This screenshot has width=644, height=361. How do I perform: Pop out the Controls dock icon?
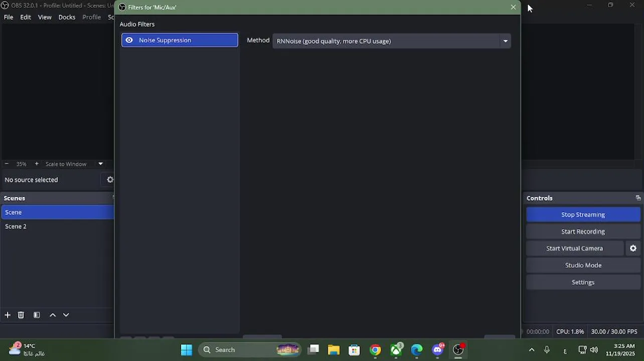(x=638, y=198)
